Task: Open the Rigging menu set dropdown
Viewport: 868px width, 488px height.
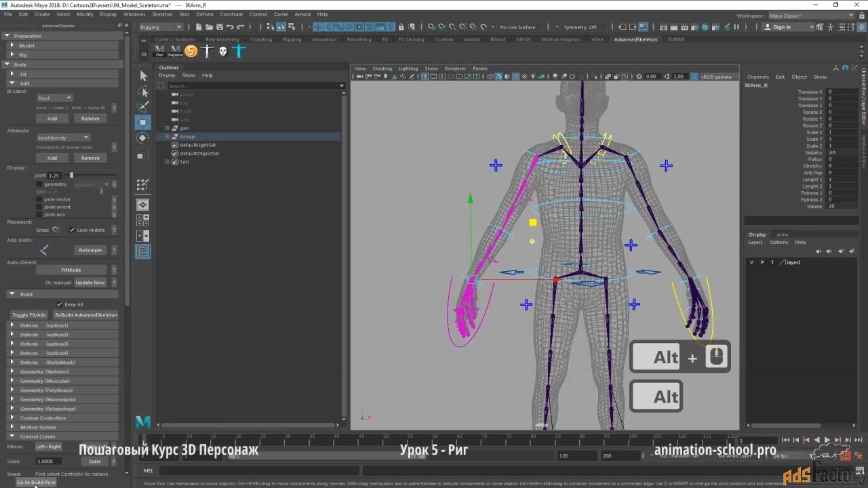Action: click(161, 27)
